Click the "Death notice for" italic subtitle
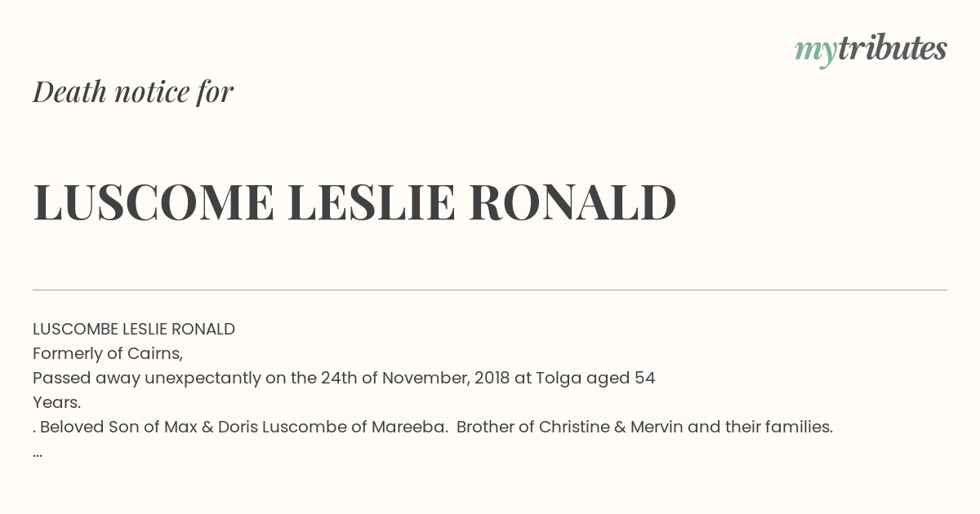This screenshot has height=514, width=980. pos(133,92)
